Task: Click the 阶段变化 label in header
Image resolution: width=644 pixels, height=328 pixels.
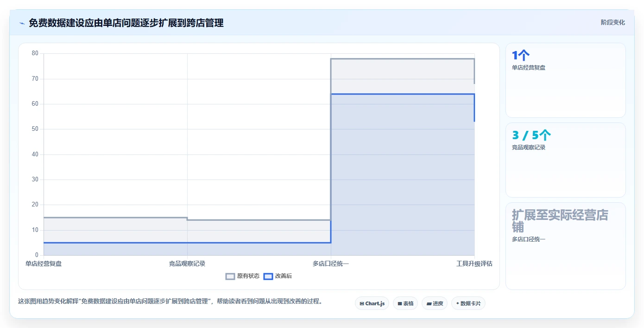Action: coord(613,22)
